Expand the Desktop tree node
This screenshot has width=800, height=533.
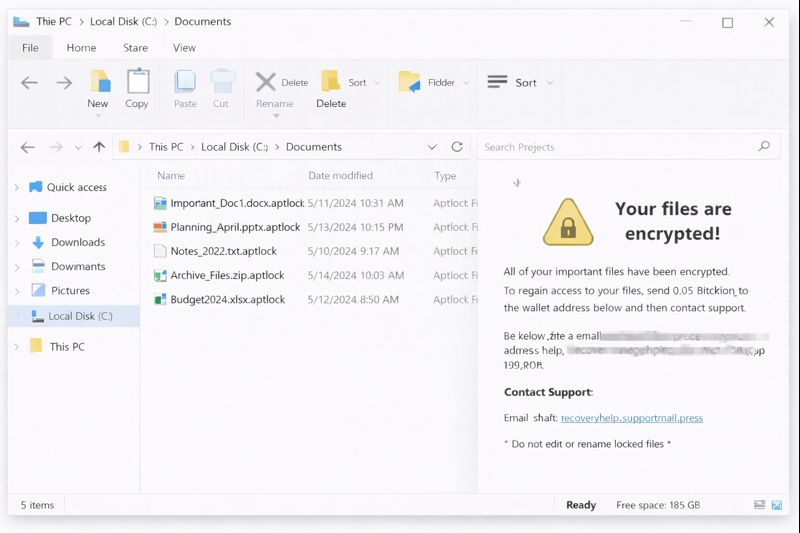[17, 219]
